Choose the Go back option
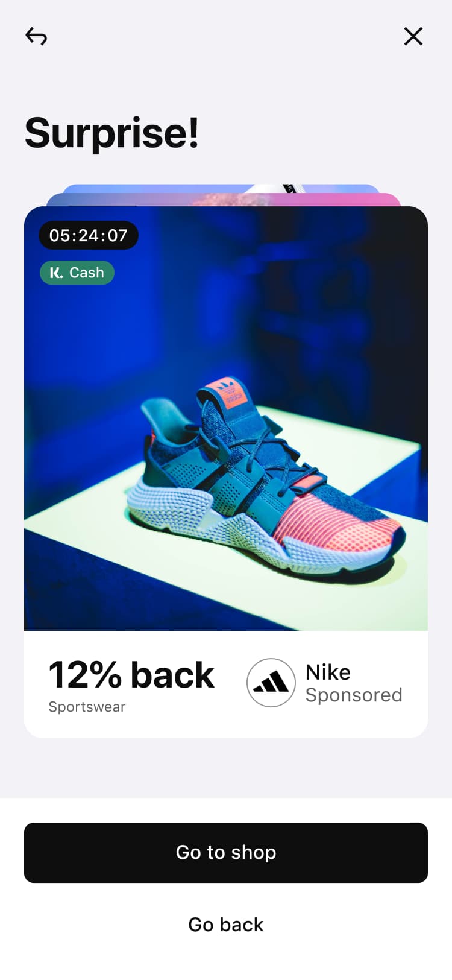The width and height of the screenshot is (452, 980). pyautogui.click(x=226, y=925)
